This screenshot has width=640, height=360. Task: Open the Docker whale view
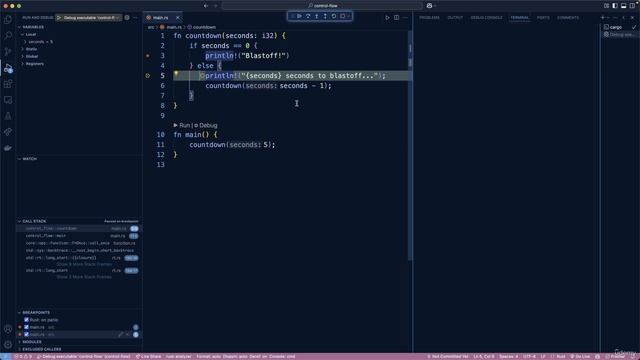point(8,148)
